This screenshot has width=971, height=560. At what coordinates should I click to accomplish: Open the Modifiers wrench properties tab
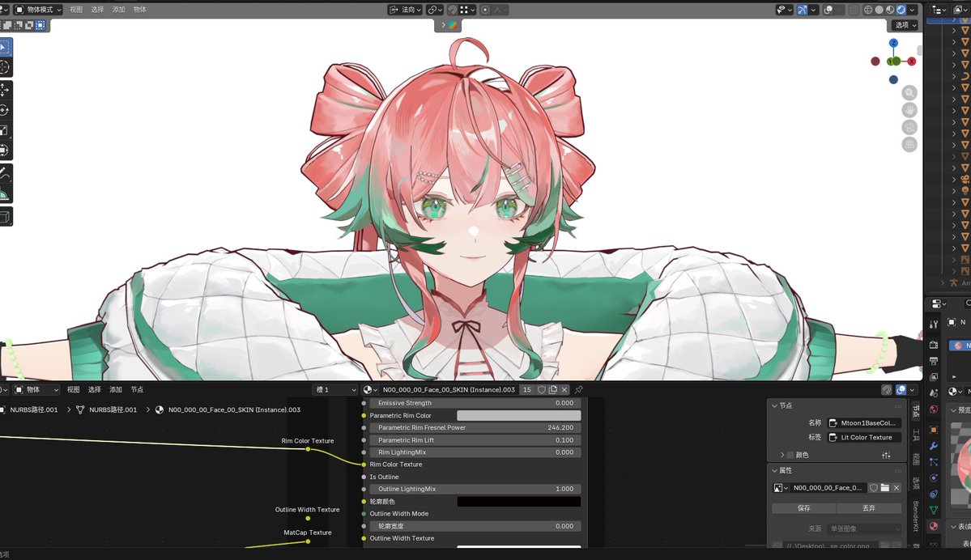coord(934,446)
